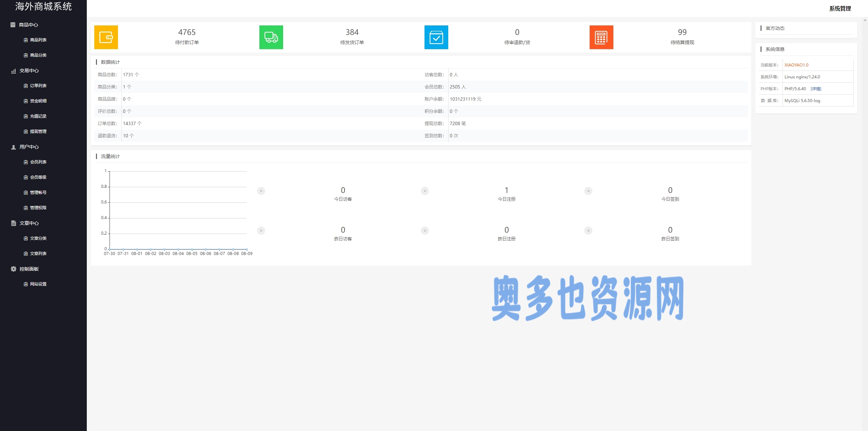Click round indicator beside 今日访客
This screenshot has height=431, width=868.
(x=261, y=191)
